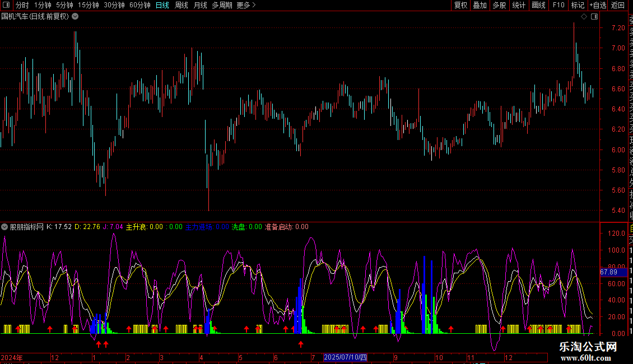Click the 返回 back button
This screenshot has height=364, width=633.
[617, 5]
